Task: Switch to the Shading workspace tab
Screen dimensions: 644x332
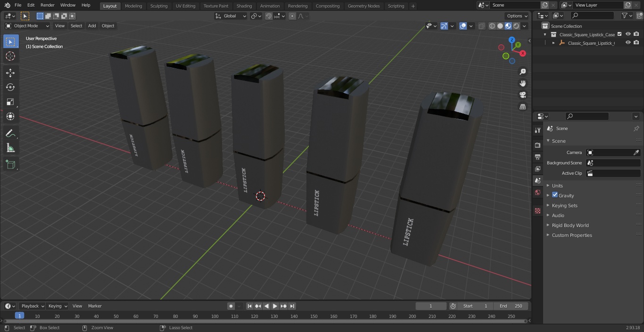Action: point(244,6)
